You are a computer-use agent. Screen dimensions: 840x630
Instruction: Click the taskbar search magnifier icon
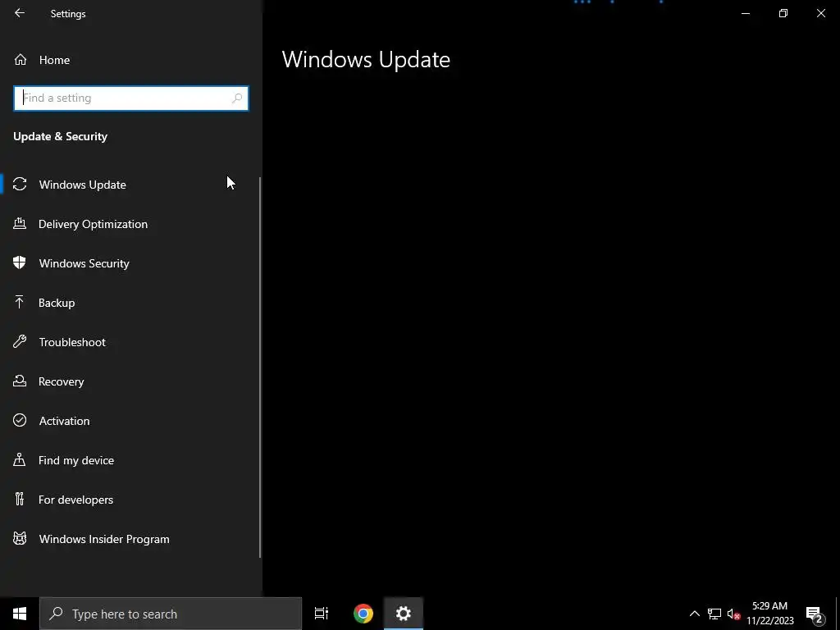[56, 614]
